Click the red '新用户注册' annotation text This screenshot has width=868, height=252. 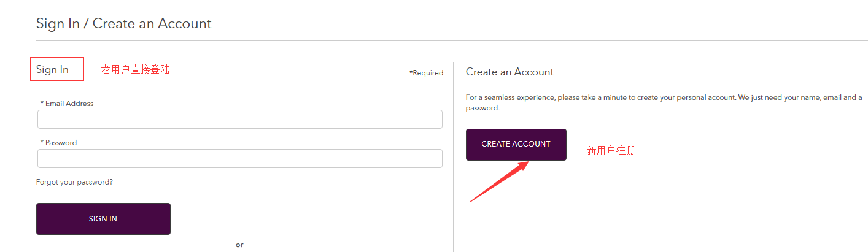click(x=611, y=150)
